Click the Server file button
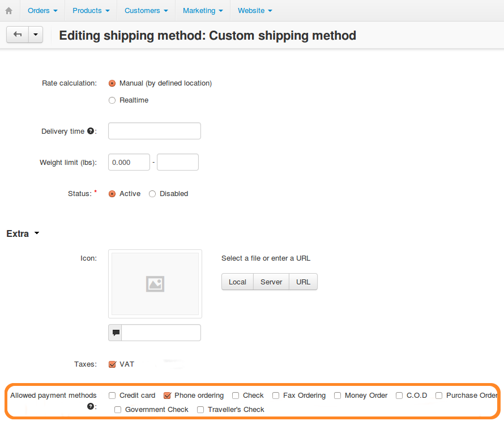504x425 pixels. click(x=271, y=282)
